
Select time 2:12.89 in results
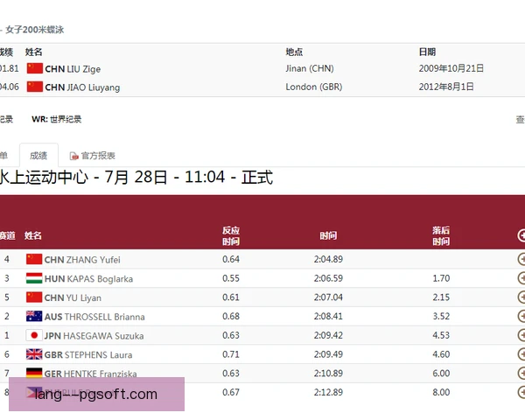(x=328, y=392)
